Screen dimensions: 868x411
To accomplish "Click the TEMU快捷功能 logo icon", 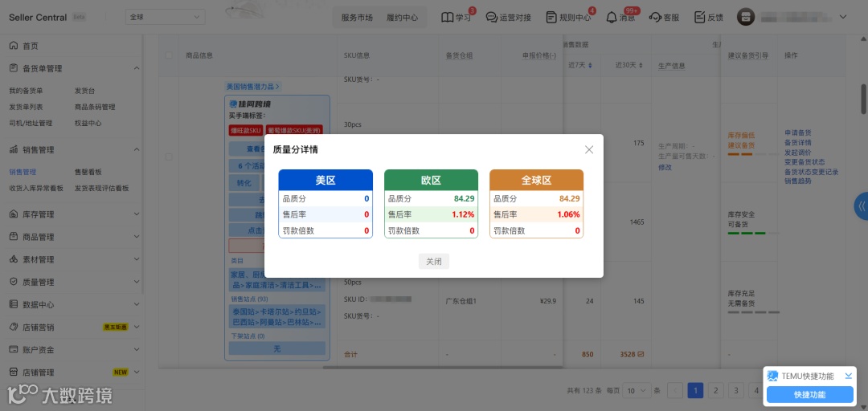I will pyautogui.click(x=773, y=376).
